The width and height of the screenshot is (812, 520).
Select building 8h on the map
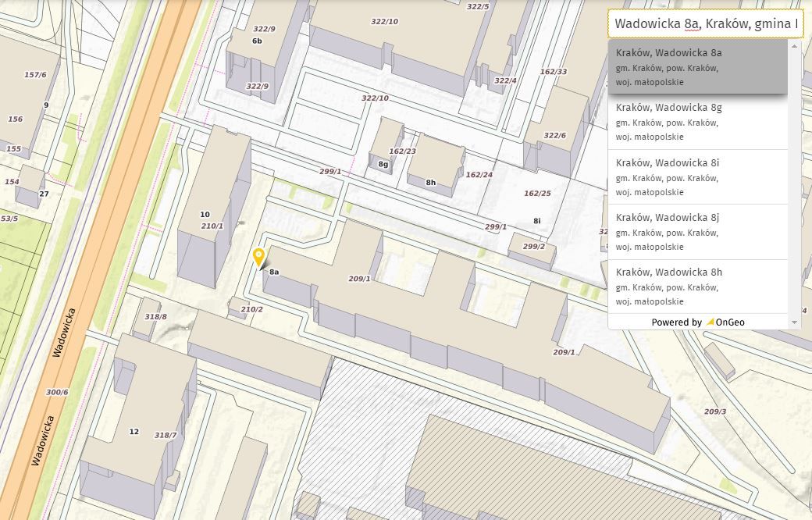[x=431, y=182]
